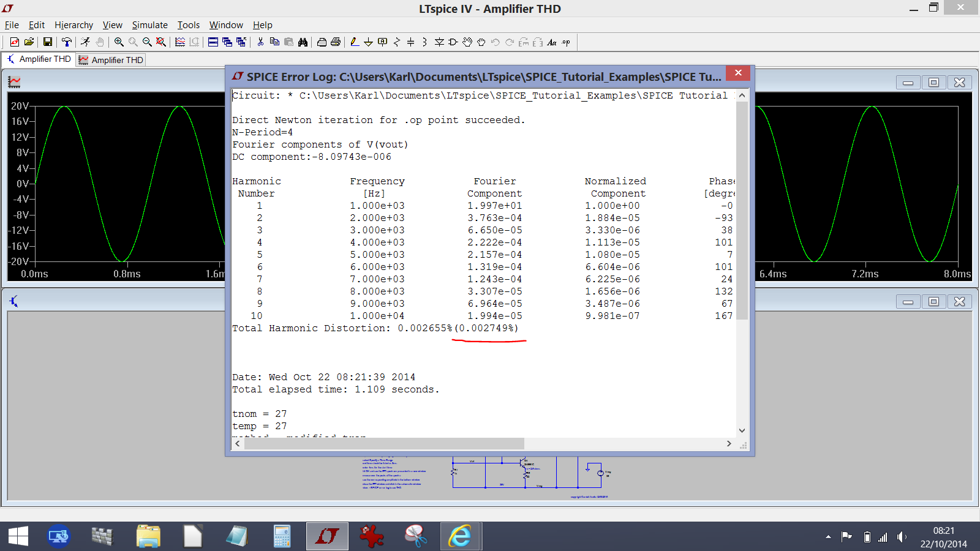This screenshot has height=551, width=980.
Task: Create a new schematic via toolbar icon
Action: (14, 42)
